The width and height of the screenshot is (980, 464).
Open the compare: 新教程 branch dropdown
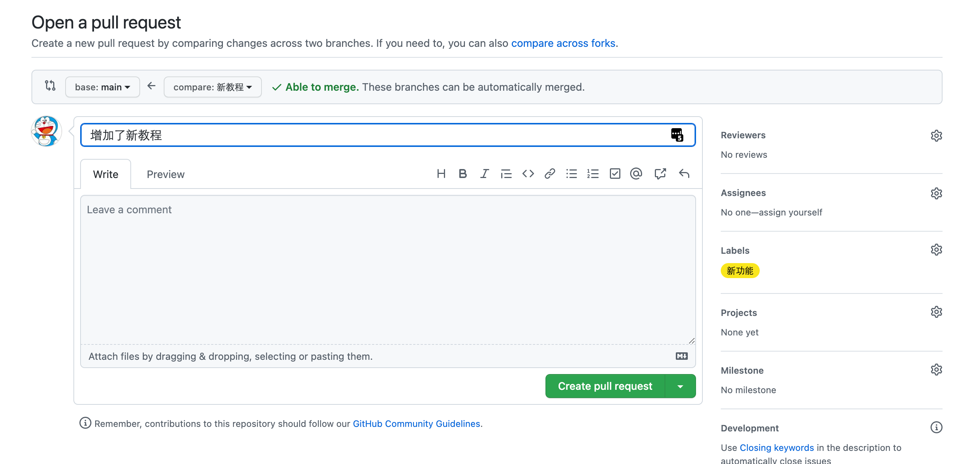pos(212,87)
